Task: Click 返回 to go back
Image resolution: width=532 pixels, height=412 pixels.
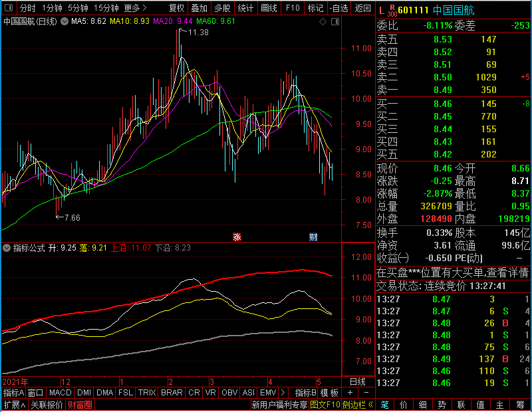Action: [x=362, y=8]
